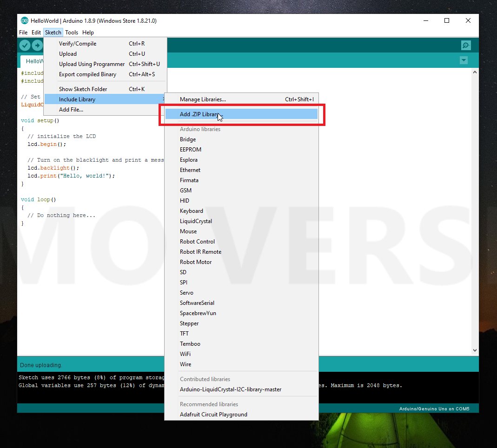Include the Robot Control library
This screenshot has height=448, width=497.
point(241,241)
